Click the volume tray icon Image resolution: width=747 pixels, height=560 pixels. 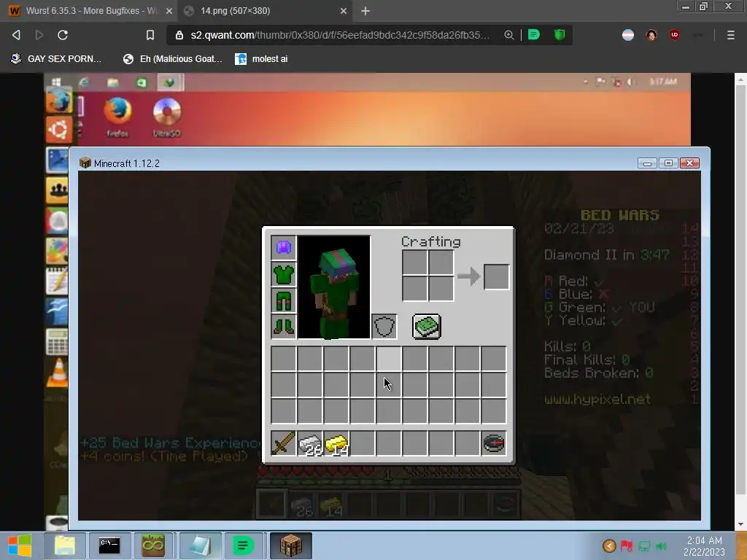coord(661,545)
